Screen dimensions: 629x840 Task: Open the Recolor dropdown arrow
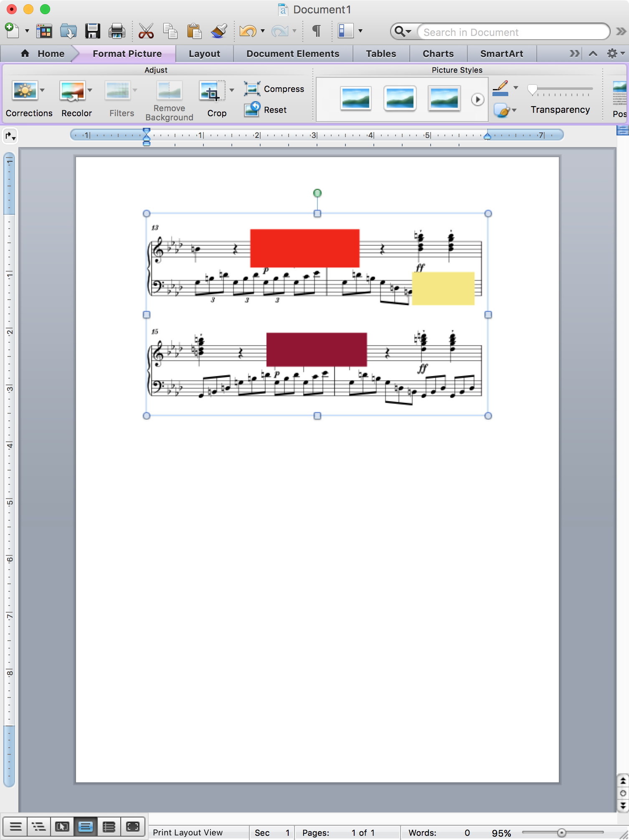[x=90, y=90]
